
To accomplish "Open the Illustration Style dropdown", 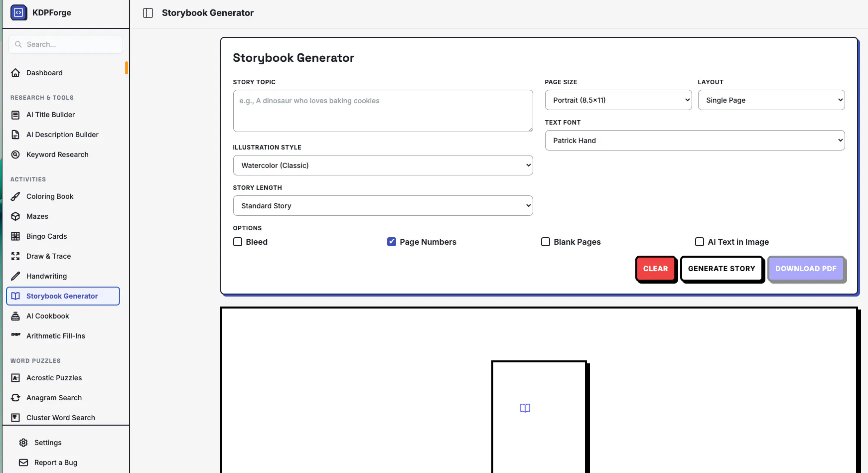I will tap(383, 165).
